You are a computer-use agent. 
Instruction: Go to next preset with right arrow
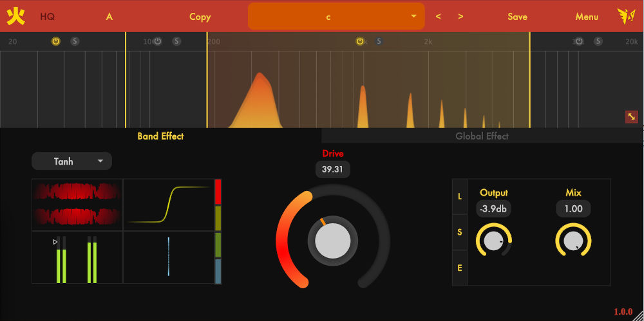pos(460,17)
